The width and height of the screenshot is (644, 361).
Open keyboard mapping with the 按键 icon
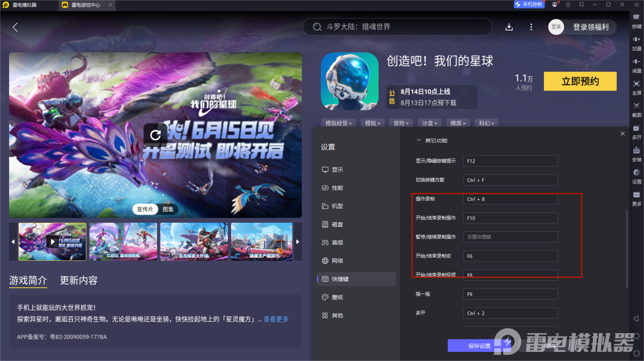click(636, 20)
